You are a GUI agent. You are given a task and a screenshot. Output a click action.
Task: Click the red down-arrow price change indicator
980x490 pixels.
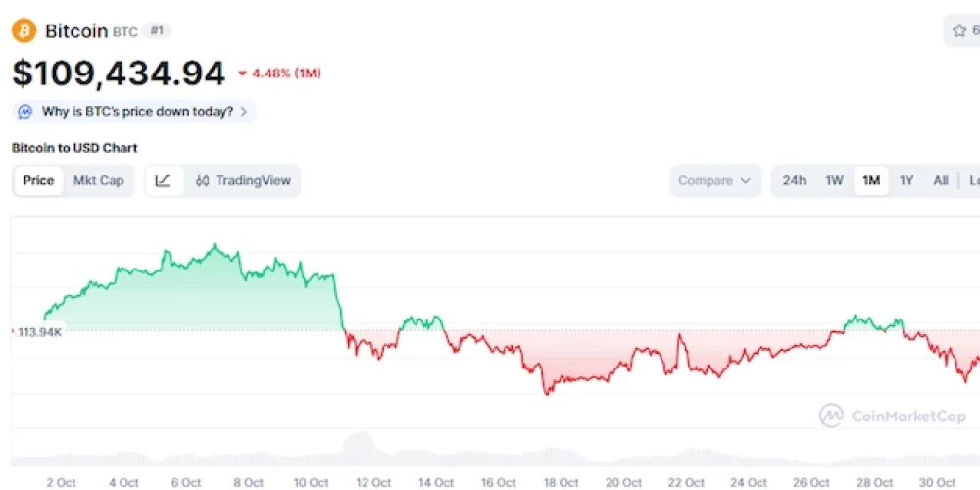[x=243, y=73]
